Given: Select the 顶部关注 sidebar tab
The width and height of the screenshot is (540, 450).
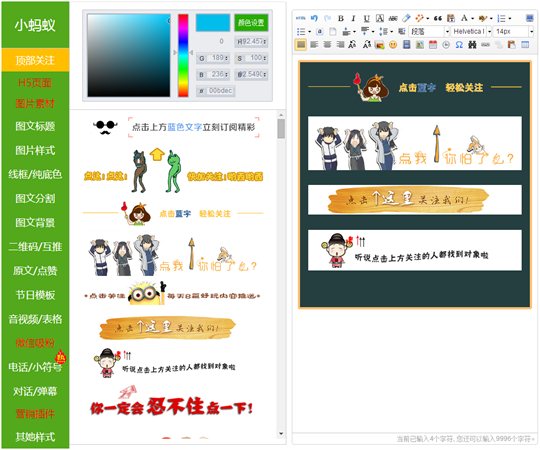Looking at the screenshot, I should coord(35,60).
